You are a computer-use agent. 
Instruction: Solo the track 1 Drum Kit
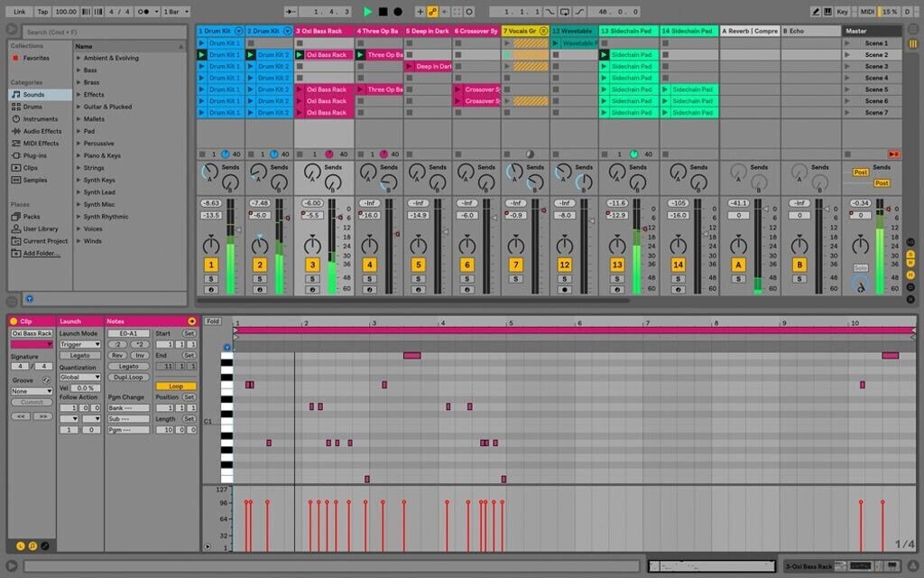pyautogui.click(x=211, y=279)
